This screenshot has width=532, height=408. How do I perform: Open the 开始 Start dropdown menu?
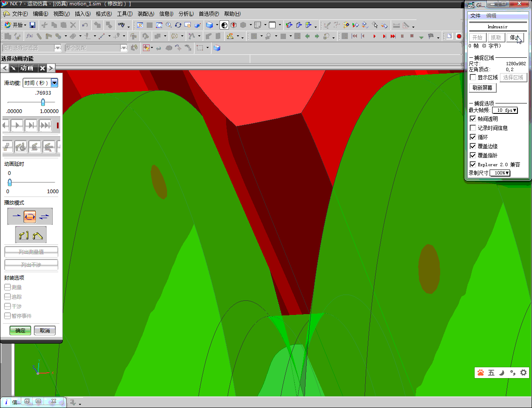click(x=15, y=25)
